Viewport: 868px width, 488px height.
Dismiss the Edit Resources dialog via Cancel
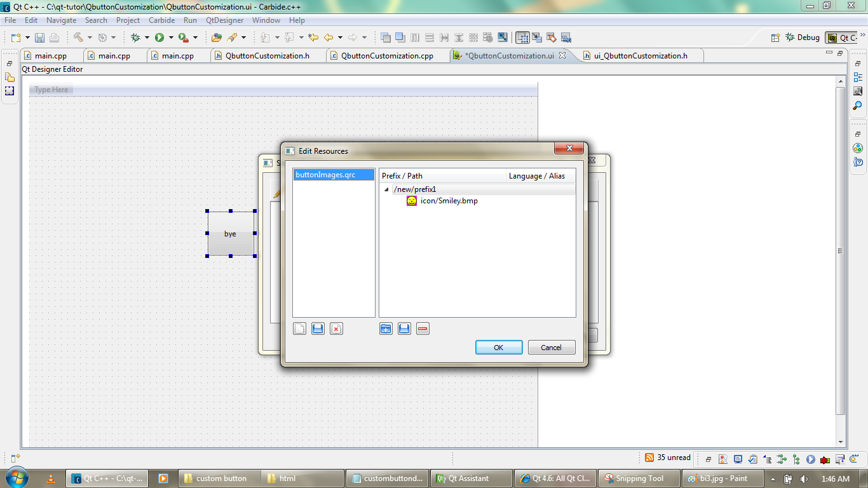click(x=551, y=347)
